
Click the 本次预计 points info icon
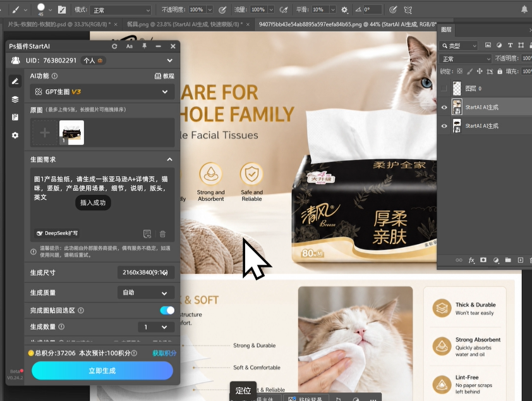coord(135,353)
